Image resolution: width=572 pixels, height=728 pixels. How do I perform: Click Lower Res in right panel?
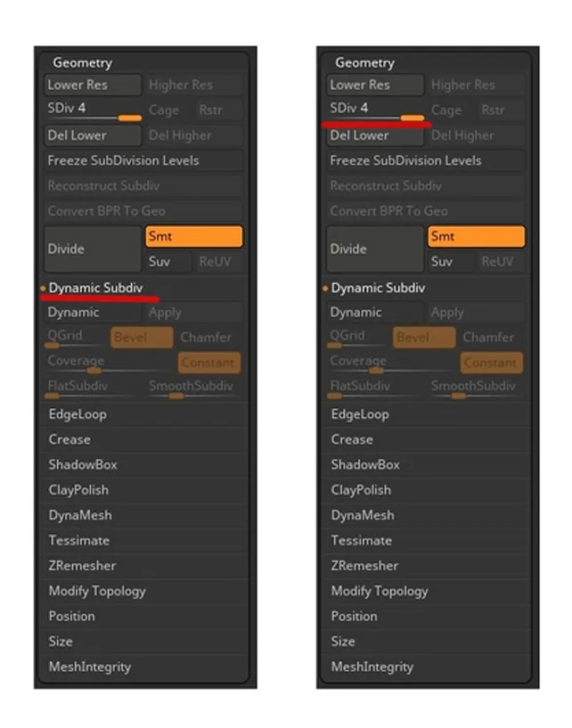[x=375, y=85]
